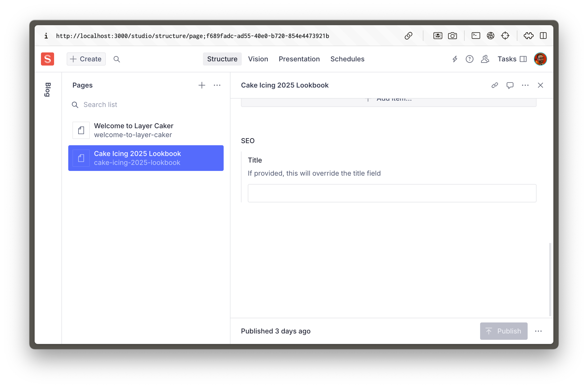Toggle the browser split-view panel icon

(x=543, y=36)
